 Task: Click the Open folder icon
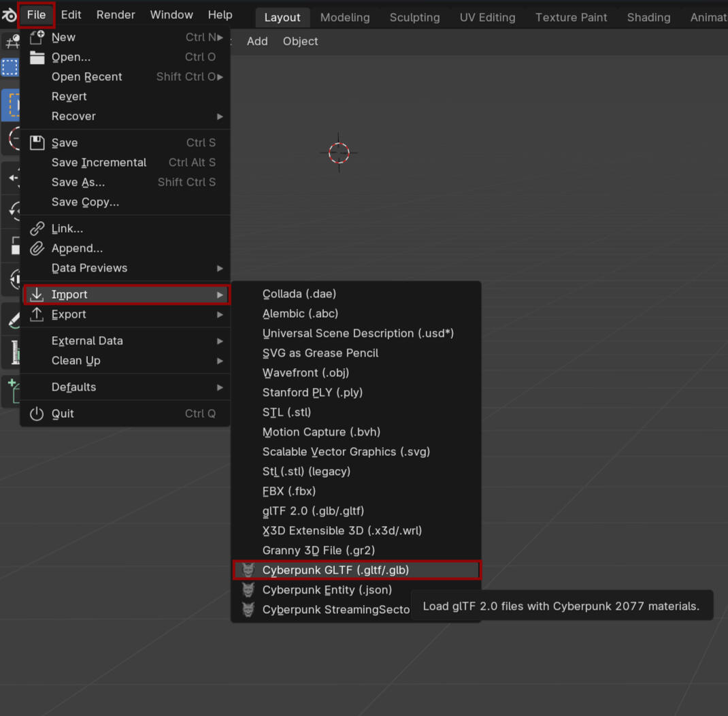tap(37, 57)
